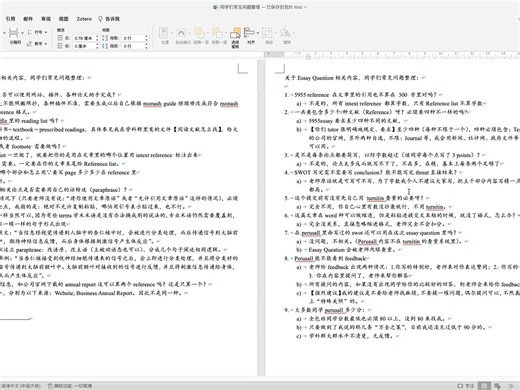Open the 视图 (View) tab
The width and height of the screenshot is (520, 390).
64,19
